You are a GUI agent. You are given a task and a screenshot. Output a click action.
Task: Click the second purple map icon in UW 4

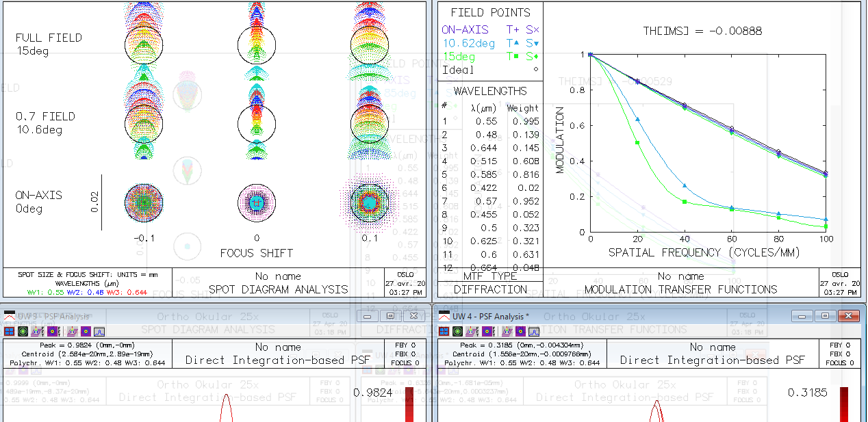coord(520,331)
